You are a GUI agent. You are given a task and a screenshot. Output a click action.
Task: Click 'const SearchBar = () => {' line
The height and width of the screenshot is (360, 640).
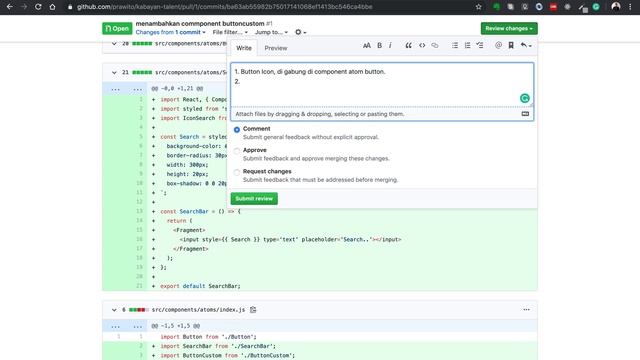click(x=200, y=211)
